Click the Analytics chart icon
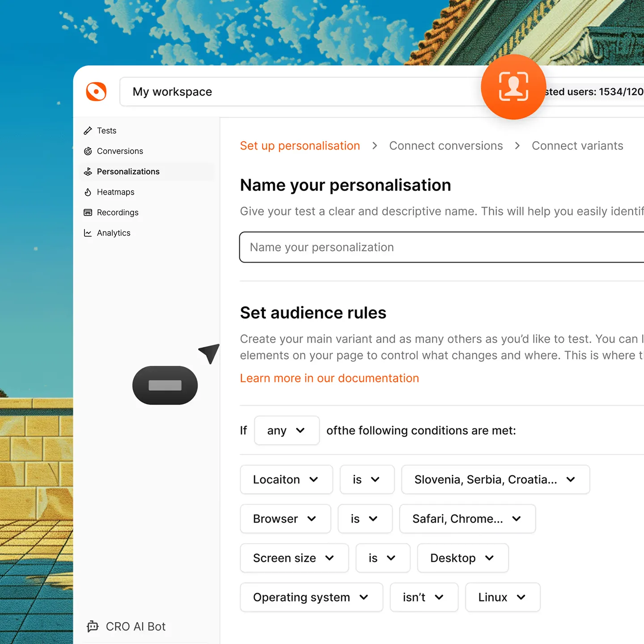Image resolution: width=644 pixels, height=644 pixels. tap(88, 233)
